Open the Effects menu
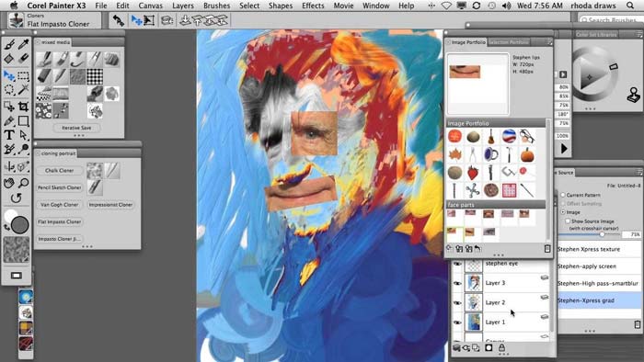644x362 pixels. [x=313, y=6]
